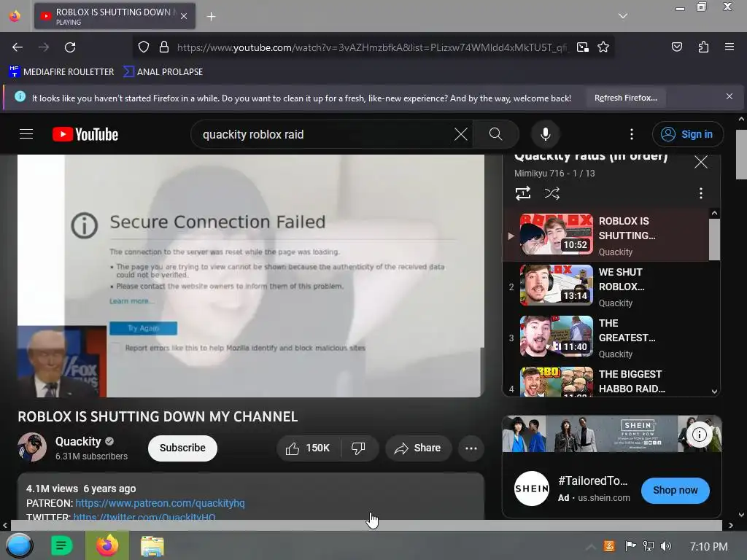Toggle shuffle playlist button
Screen dimensions: 747x560
(551, 193)
